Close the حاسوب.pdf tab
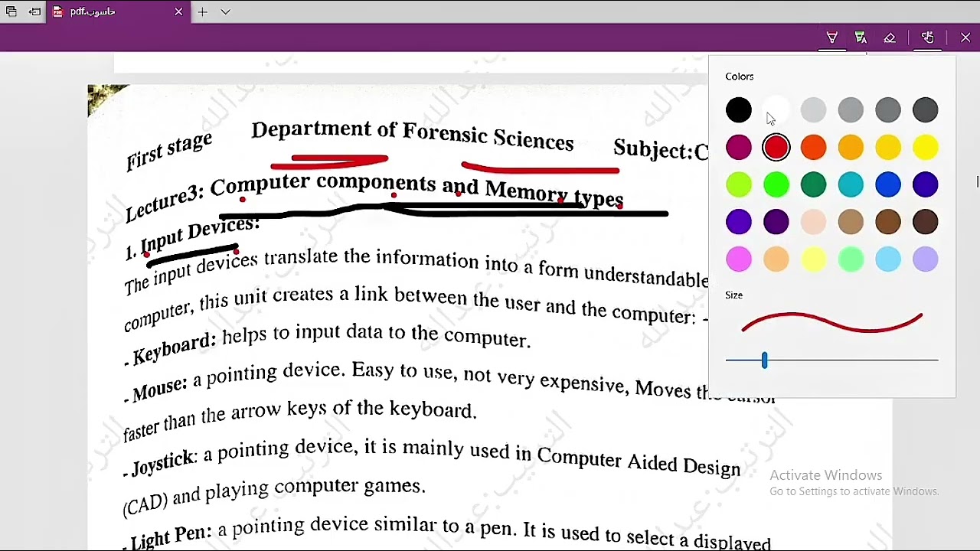The width and height of the screenshot is (980, 551). [178, 11]
